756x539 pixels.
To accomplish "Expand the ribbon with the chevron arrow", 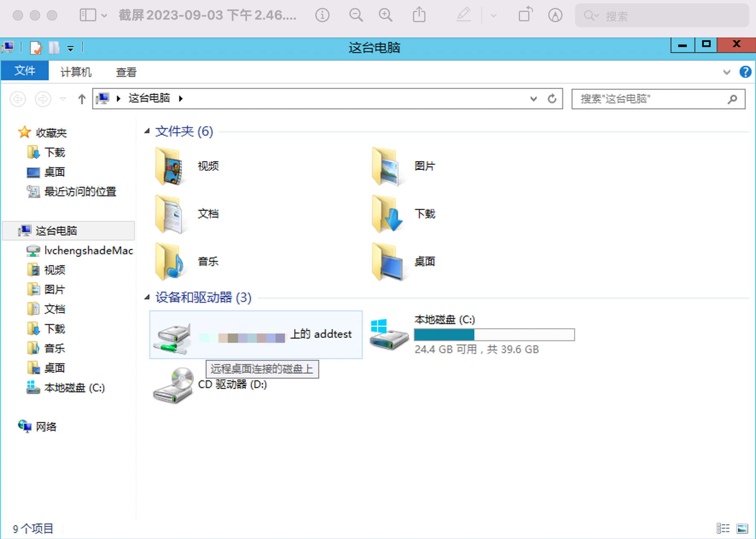I will 727,72.
